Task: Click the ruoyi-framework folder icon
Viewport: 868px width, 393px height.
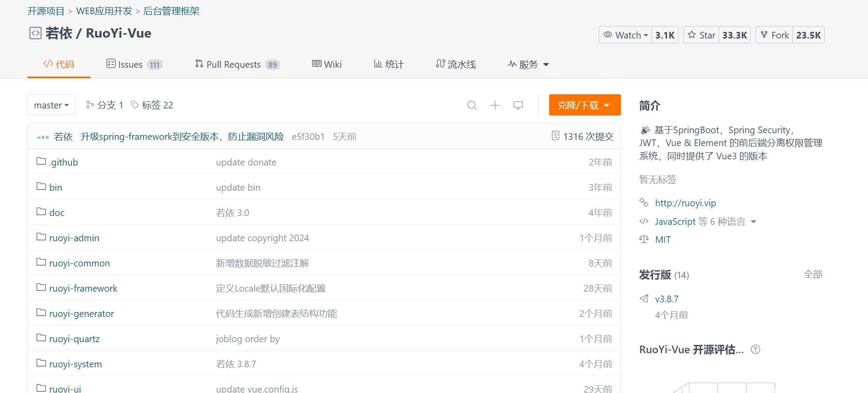Action: pyautogui.click(x=41, y=287)
